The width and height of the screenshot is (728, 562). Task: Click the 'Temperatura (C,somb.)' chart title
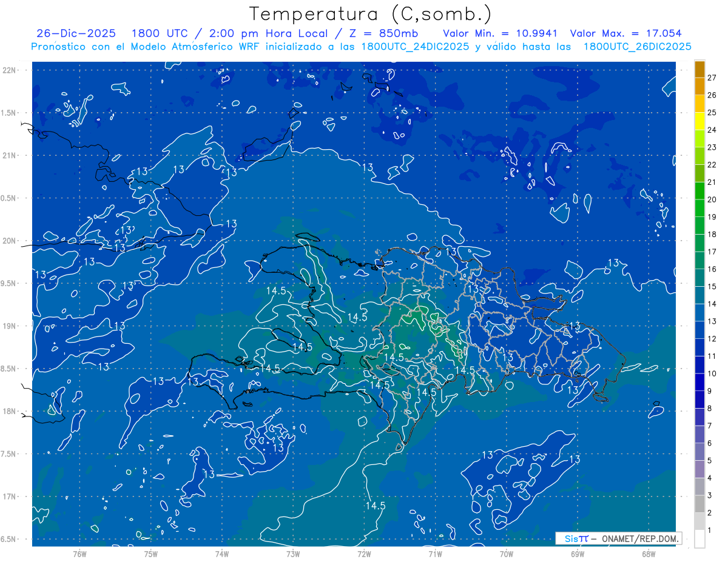tap(371, 14)
